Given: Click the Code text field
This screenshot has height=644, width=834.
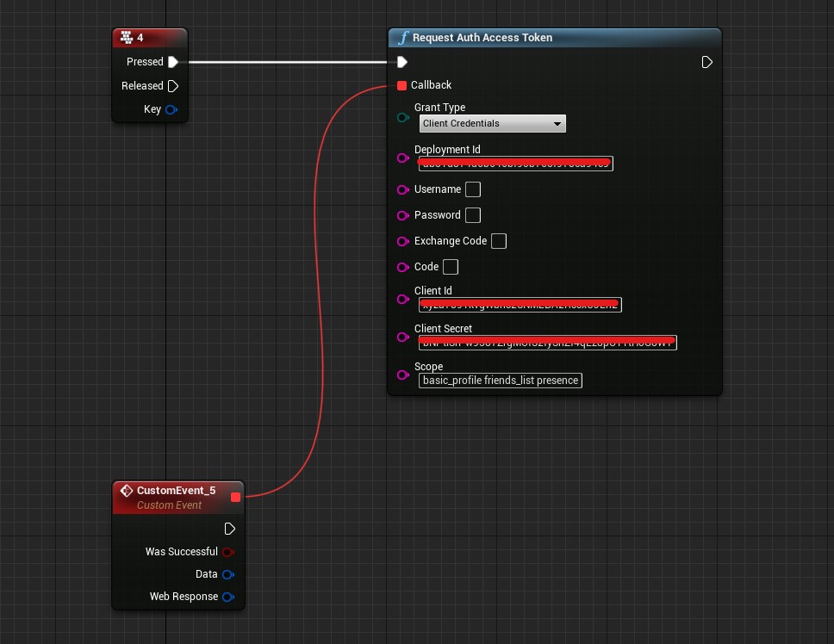Looking at the screenshot, I should [451, 267].
